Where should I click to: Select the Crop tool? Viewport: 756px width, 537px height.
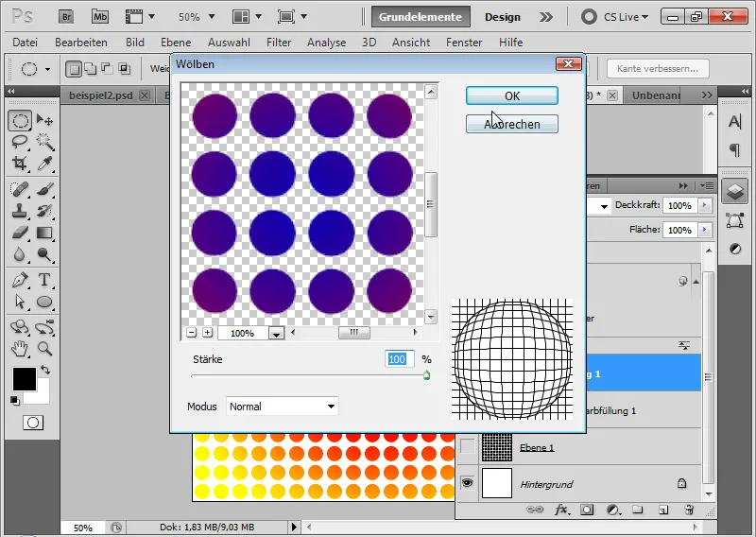pyautogui.click(x=19, y=164)
